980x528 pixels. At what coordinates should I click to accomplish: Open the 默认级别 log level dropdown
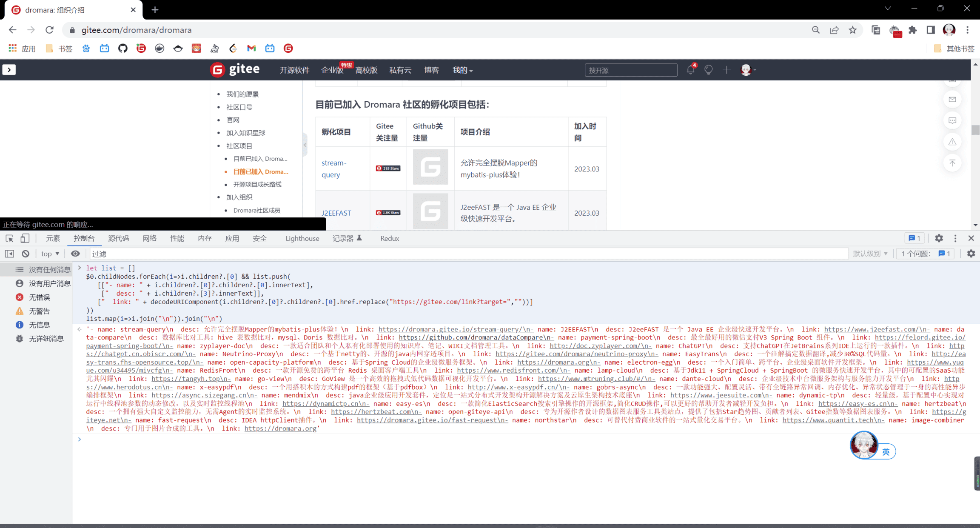point(870,254)
